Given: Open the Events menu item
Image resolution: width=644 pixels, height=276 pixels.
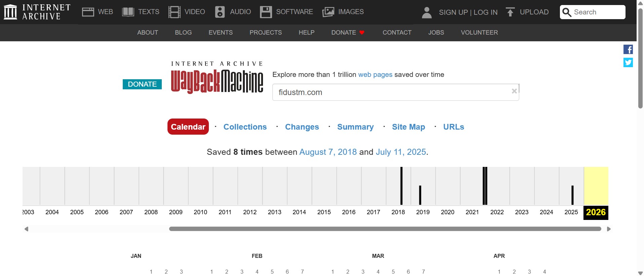Looking at the screenshot, I should click(x=221, y=33).
